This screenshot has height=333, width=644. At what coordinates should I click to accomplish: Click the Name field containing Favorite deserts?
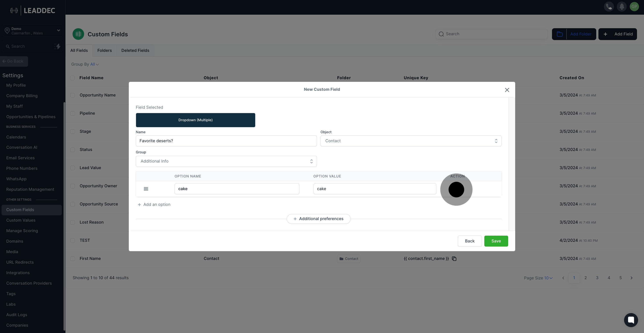pyautogui.click(x=226, y=141)
